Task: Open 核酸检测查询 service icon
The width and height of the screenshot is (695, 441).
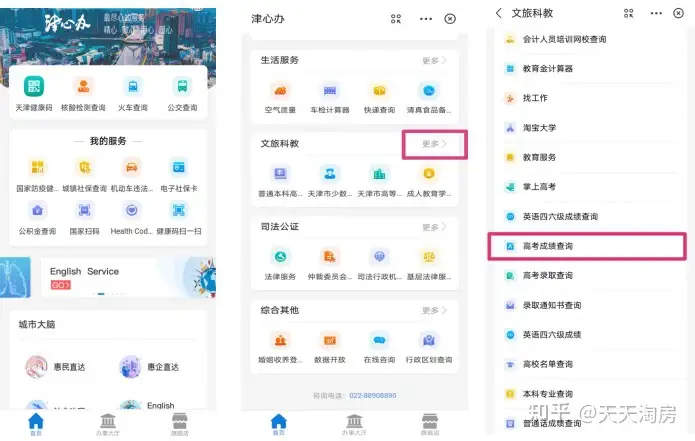Action: [83, 87]
